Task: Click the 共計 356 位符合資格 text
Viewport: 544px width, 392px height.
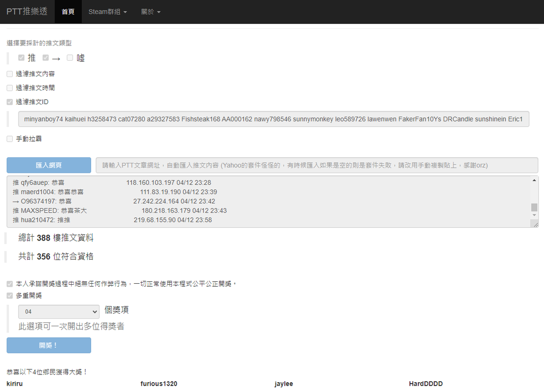Action: pos(56,256)
